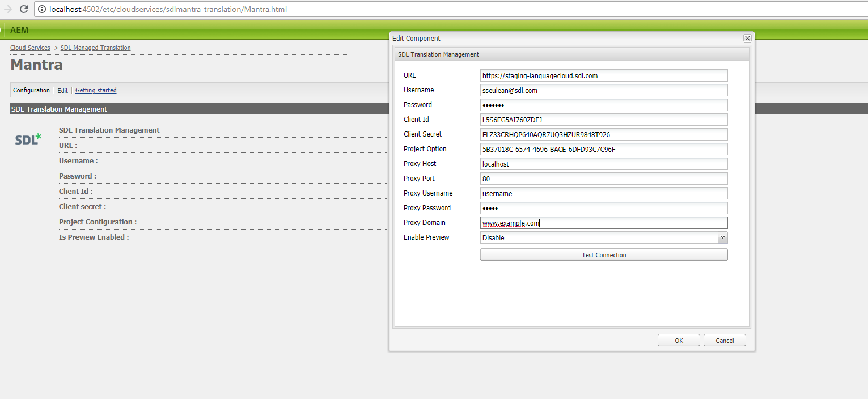The image size is (868, 399).
Task: Switch to the Edit tab
Action: (62, 91)
